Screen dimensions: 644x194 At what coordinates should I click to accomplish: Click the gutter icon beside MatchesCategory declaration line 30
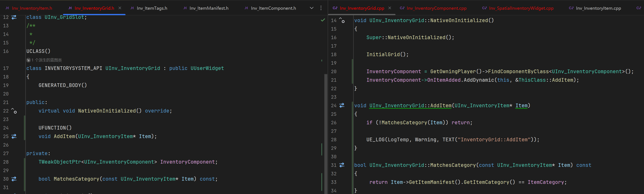(14, 179)
